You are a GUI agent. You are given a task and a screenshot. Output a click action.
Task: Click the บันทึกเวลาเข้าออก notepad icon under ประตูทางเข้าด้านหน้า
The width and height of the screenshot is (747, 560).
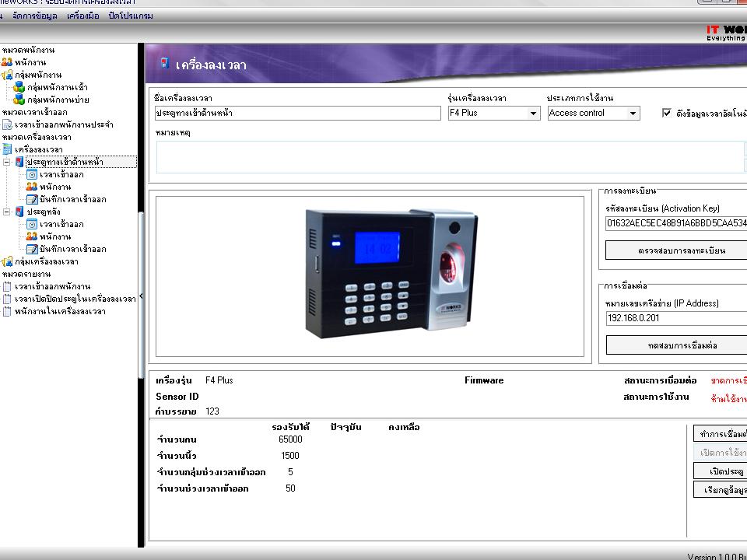(x=32, y=199)
